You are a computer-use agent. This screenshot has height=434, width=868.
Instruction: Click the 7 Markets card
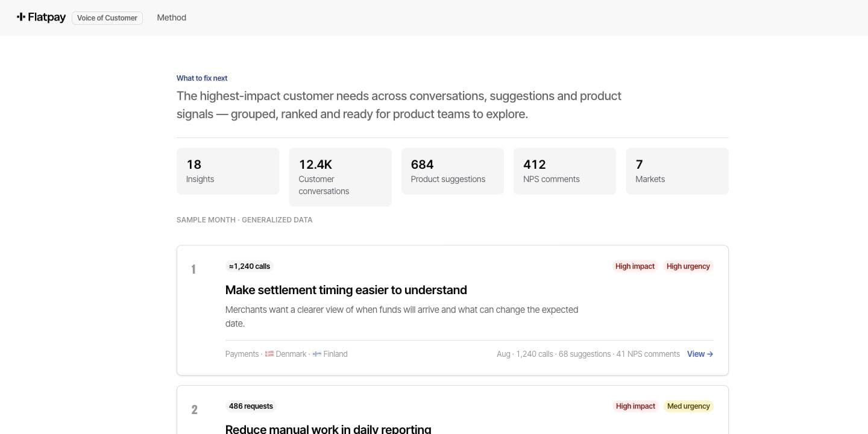point(678,171)
